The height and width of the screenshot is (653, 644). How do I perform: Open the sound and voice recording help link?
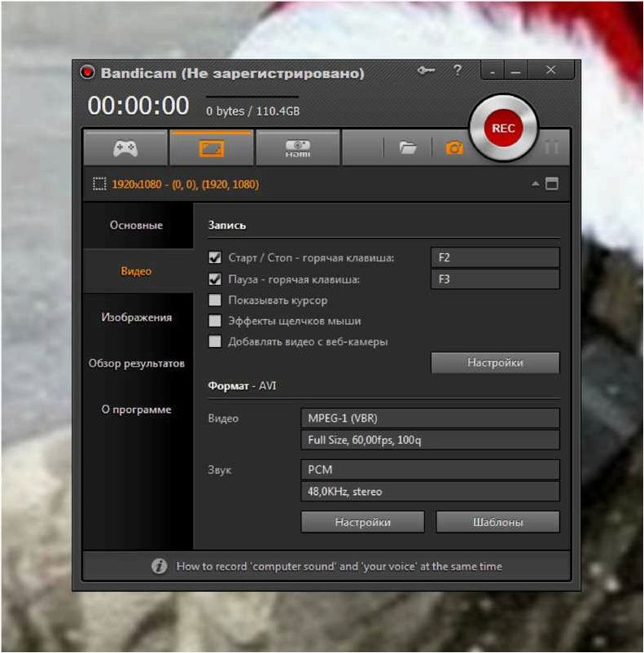point(339,567)
